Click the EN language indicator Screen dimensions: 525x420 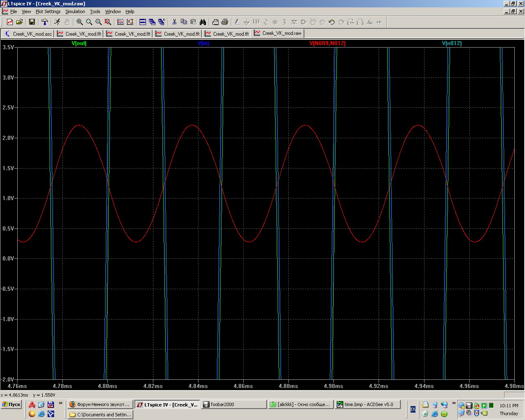point(413,409)
